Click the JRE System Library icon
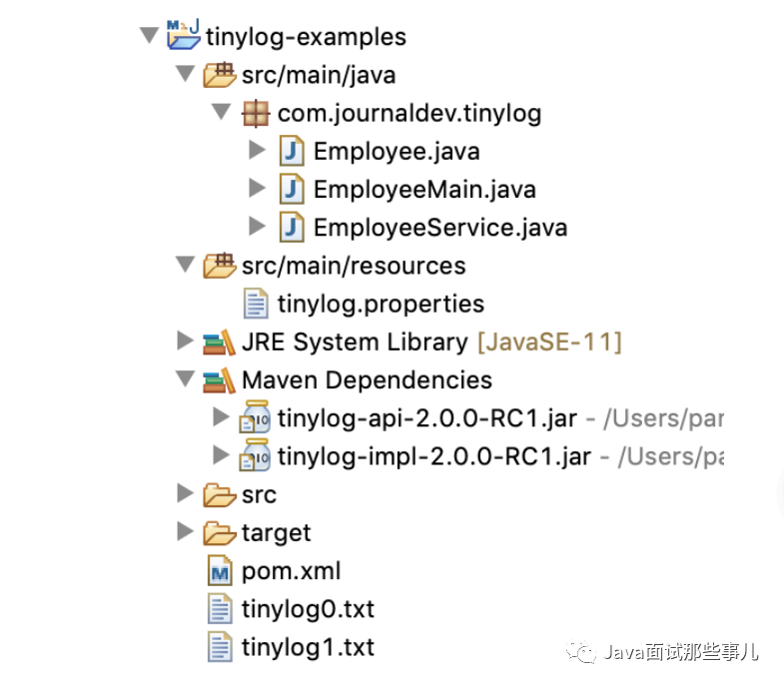The height and width of the screenshot is (686, 784). coord(219,342)
